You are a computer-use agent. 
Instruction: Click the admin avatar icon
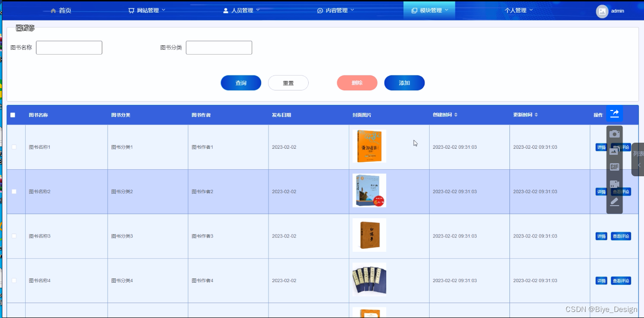(x=602, y=11)
